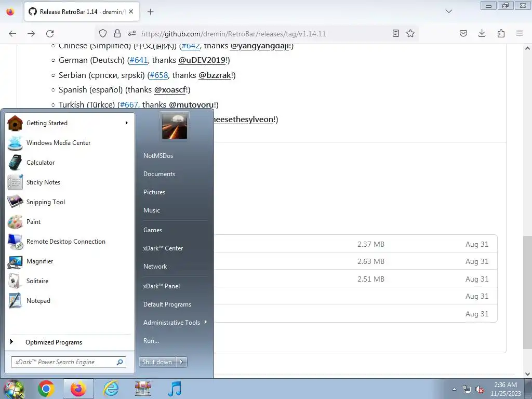Click the user account picture
This screenshot has height=399, width=532.
[175, 126]
